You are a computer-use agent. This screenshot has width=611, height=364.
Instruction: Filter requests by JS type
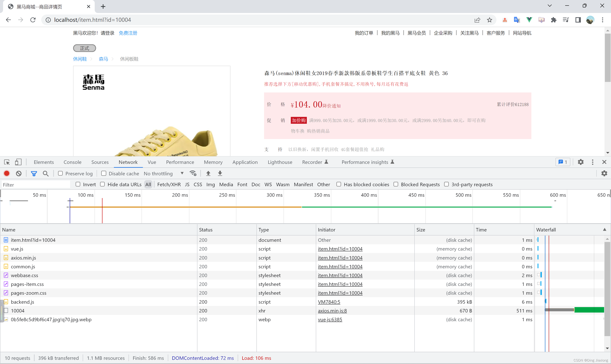(x=187, y=184)
